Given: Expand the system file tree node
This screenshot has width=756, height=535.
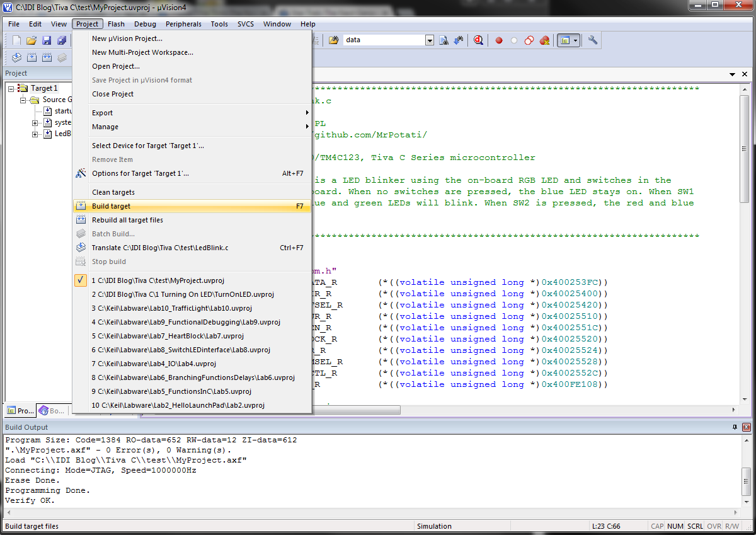Looking at the screenshot, I should [35, 122].
